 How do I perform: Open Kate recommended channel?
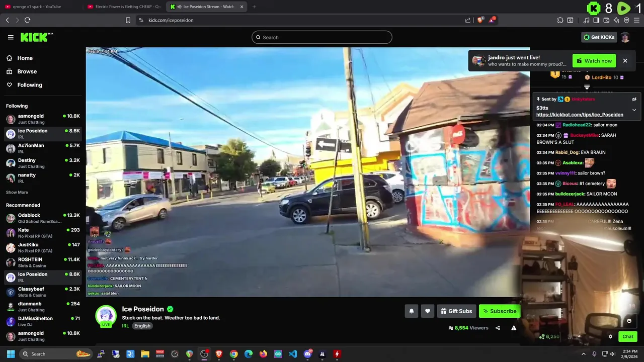43,233
